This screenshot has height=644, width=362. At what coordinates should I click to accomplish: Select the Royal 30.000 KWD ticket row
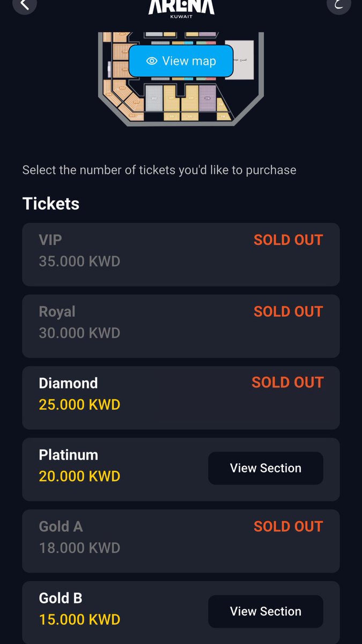181,326
